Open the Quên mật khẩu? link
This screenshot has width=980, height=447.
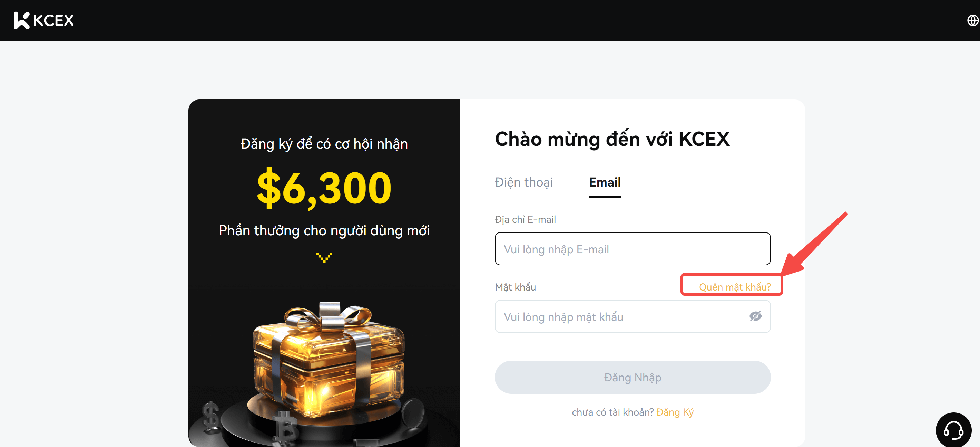coord(735,287)
